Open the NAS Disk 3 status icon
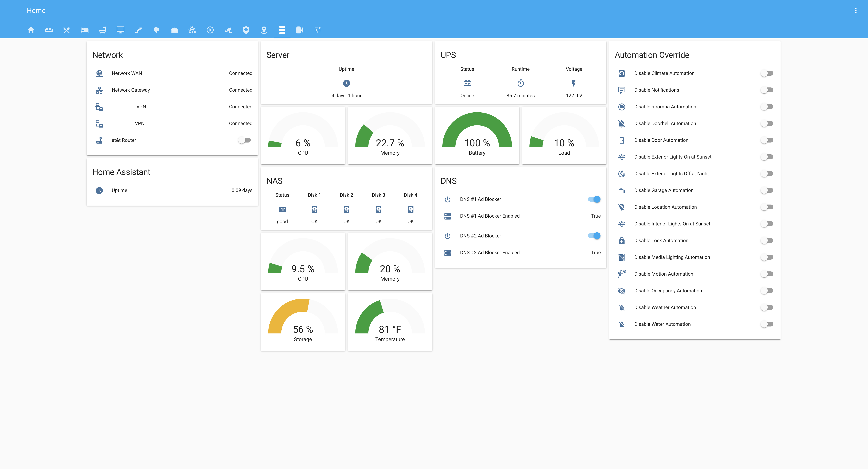This screenshot has height=469, width=868. pyautogui.click(x=378, y=209)
